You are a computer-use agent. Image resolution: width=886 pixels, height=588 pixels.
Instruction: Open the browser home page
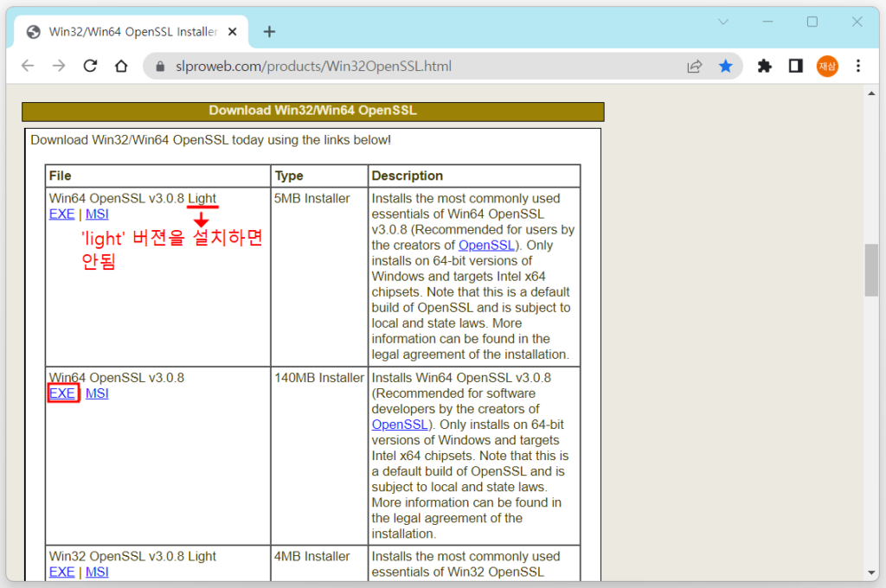click(121, 66)
